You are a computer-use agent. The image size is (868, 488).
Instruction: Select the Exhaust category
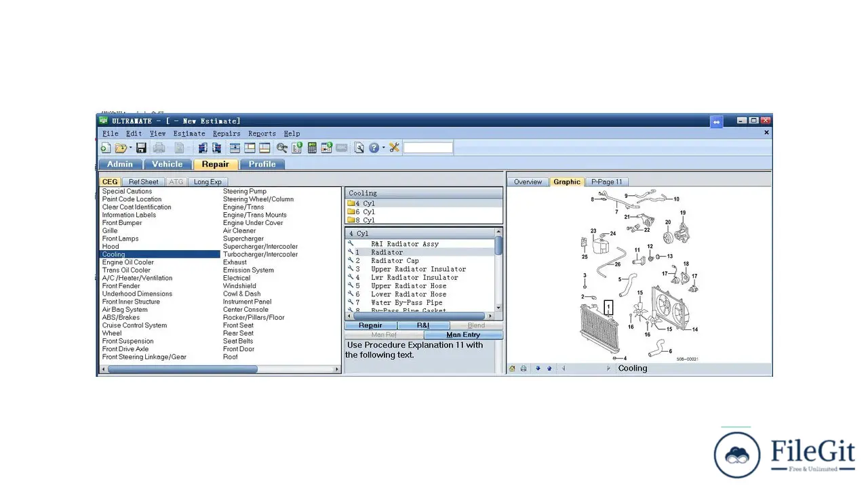tap(235, 262)
